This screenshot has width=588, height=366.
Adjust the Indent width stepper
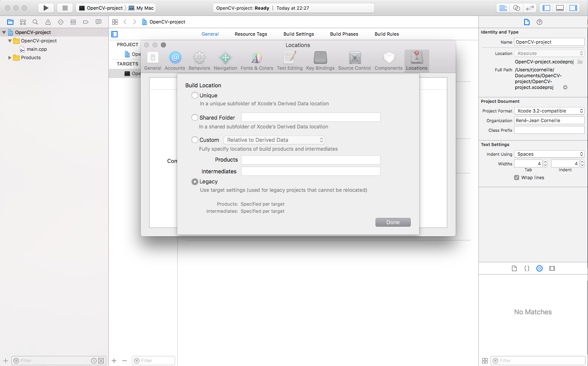point(582,164)
